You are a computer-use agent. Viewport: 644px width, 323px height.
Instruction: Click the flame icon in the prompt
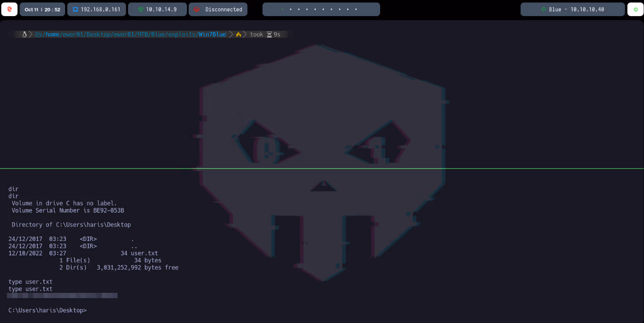239,34
